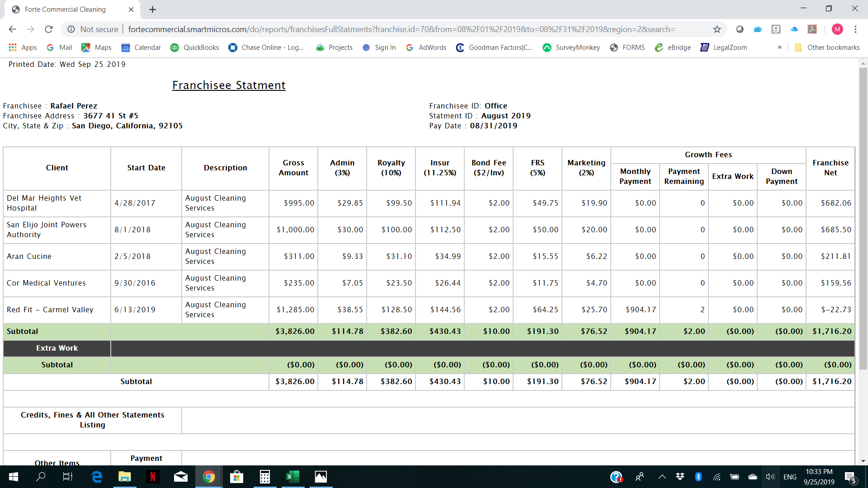Select Aran Cucine client cell

pos(57,257)
